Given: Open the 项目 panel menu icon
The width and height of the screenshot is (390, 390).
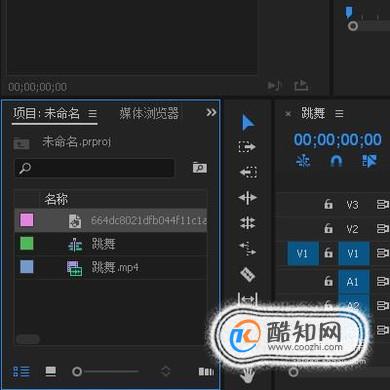Looking at the screenshot, I should (92, 114).
